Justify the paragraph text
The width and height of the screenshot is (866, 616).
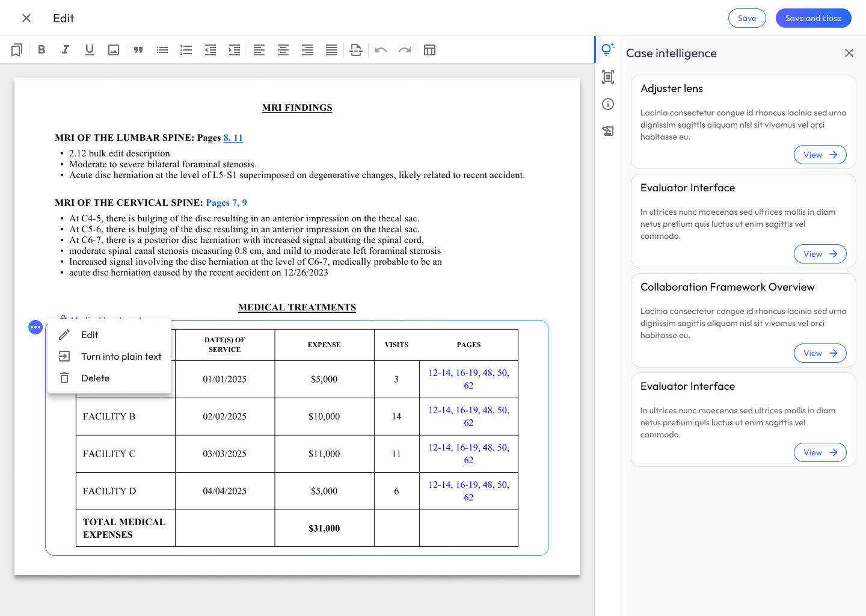pyautogui.click(x=331, y=50)
